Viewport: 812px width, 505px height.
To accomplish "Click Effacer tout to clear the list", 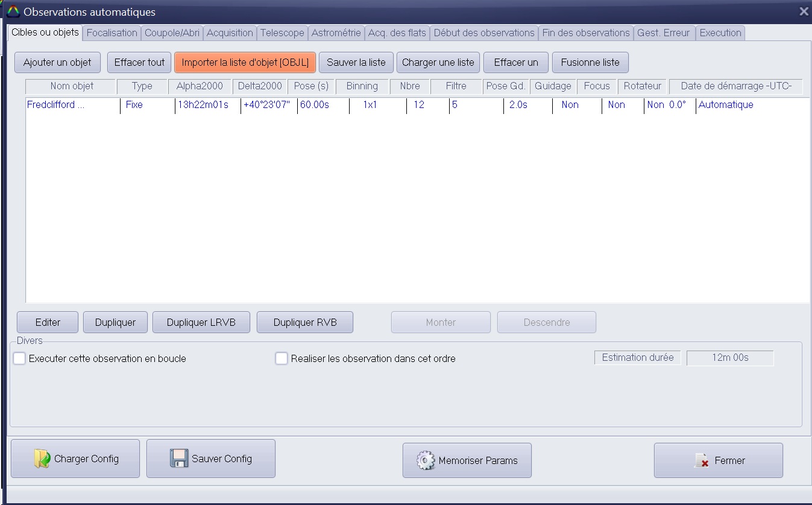I will [139, 62].
